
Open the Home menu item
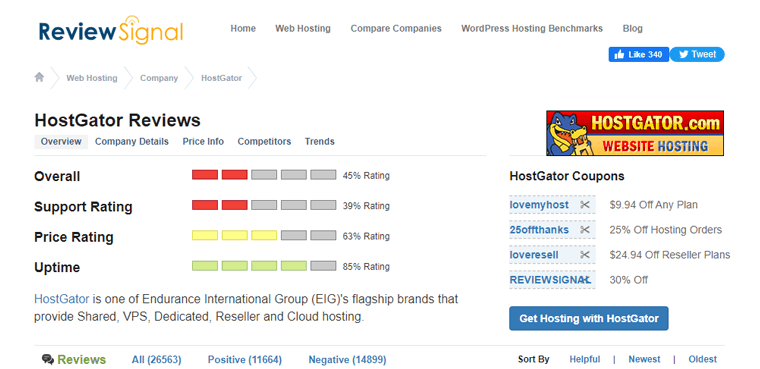coord(243,29)
